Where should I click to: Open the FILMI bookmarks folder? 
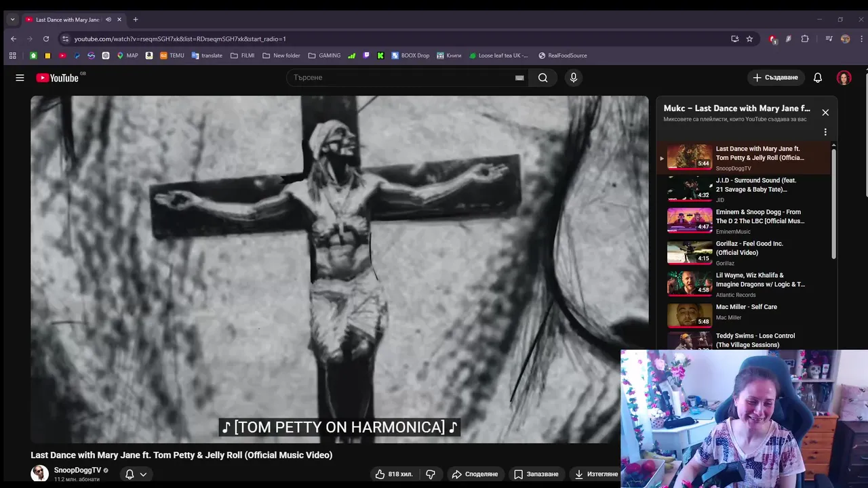coord(243,56)
